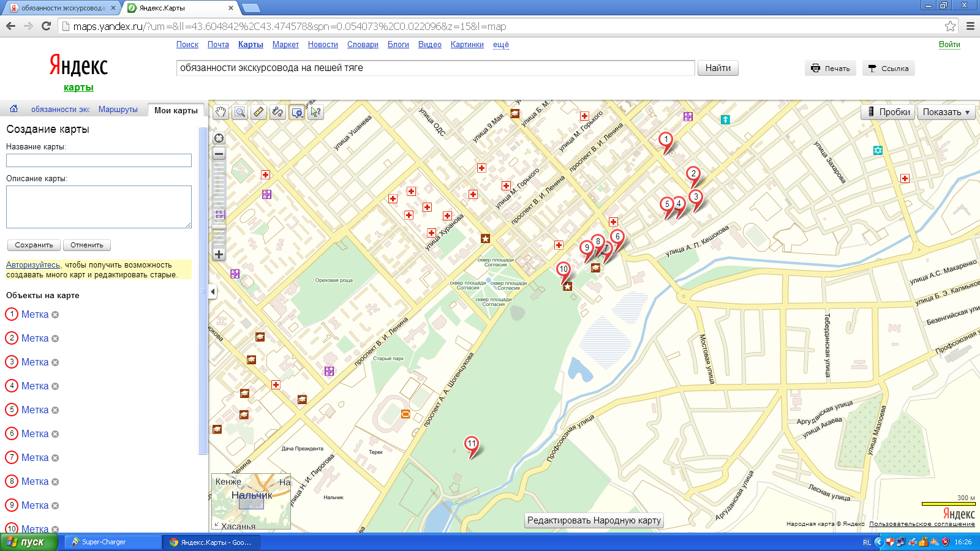
Task: Open the Windows пуск start button
Action: (x=29, y=542)
